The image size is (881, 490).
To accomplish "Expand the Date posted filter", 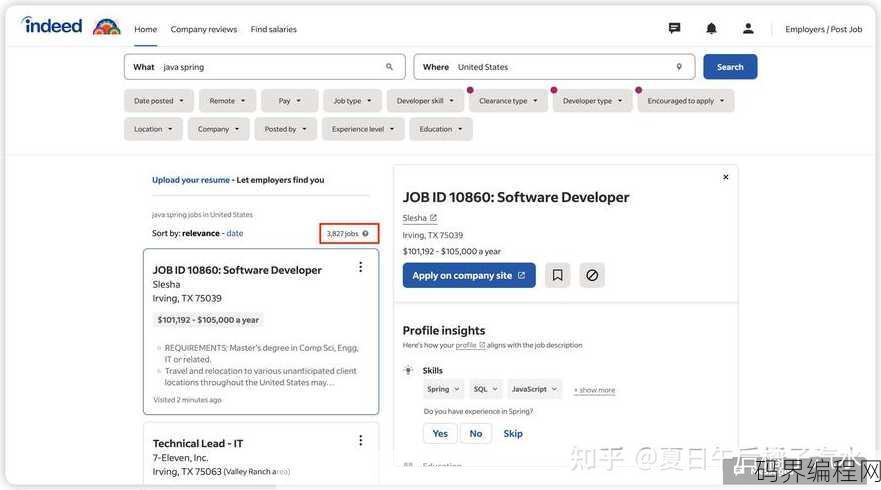I will point(158,101).
